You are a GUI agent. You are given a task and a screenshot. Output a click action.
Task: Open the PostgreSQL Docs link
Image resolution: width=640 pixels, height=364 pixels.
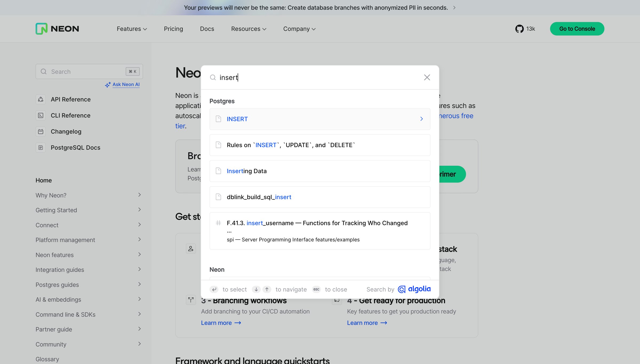tap(75, 147)
